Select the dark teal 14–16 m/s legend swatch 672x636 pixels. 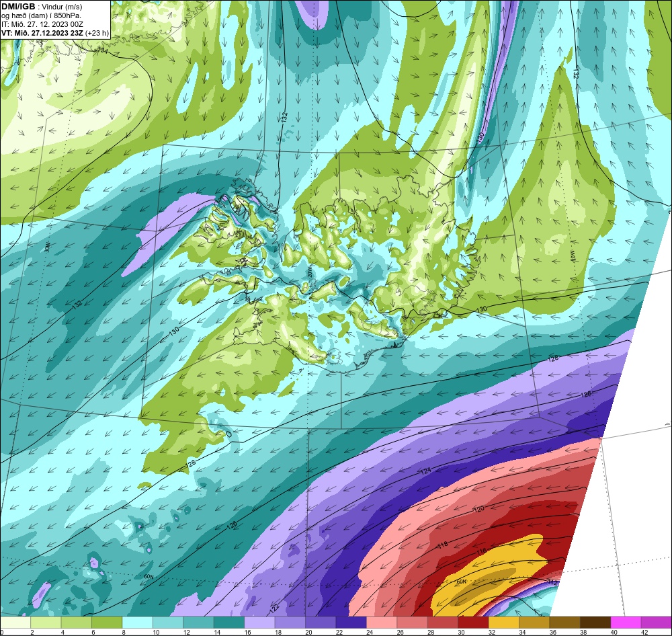[229, 623]
